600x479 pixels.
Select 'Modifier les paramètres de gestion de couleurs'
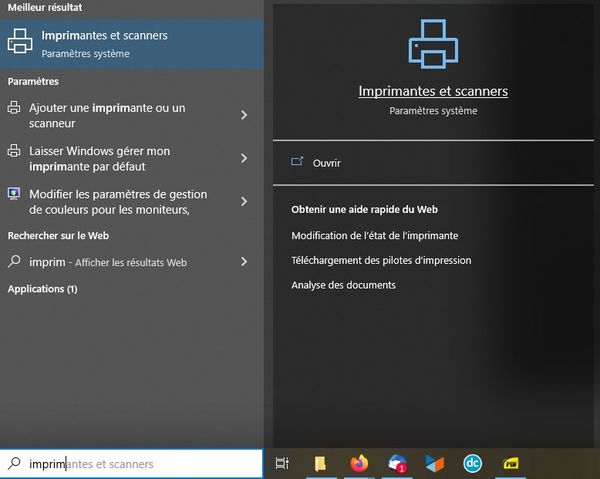tap(132, 202)
